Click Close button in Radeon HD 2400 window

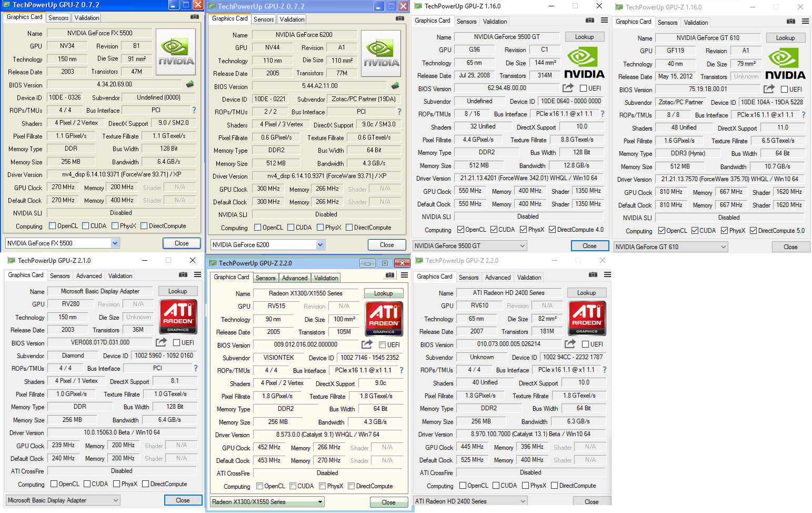click(x=592, y=501)
